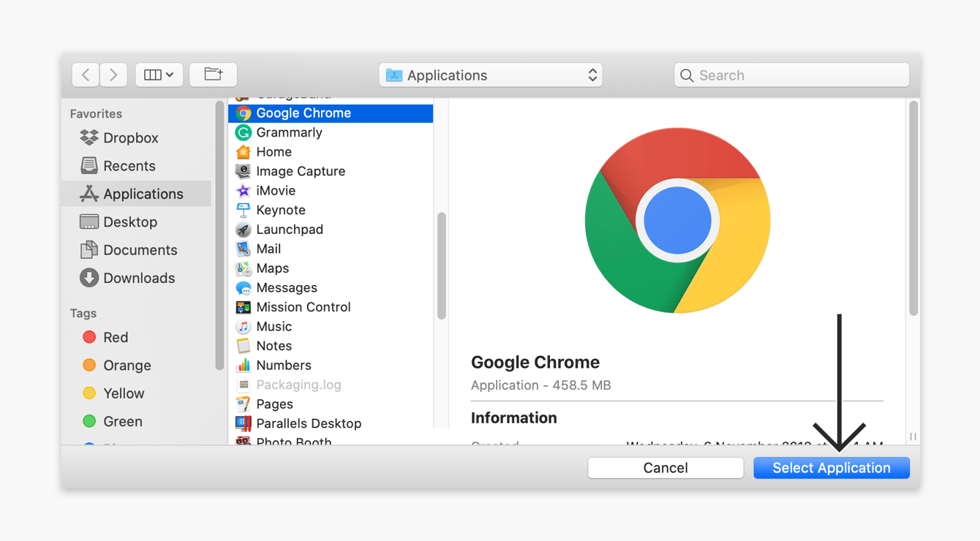Click the back navigation arrow
Image resolution: width=980 pixels, height=541 pixels.
pos(86,75)
